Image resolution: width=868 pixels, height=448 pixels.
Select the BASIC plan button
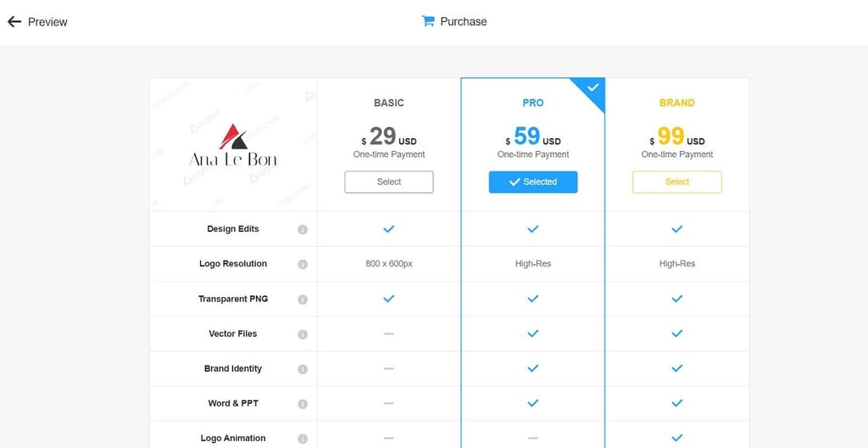(389, 182)
